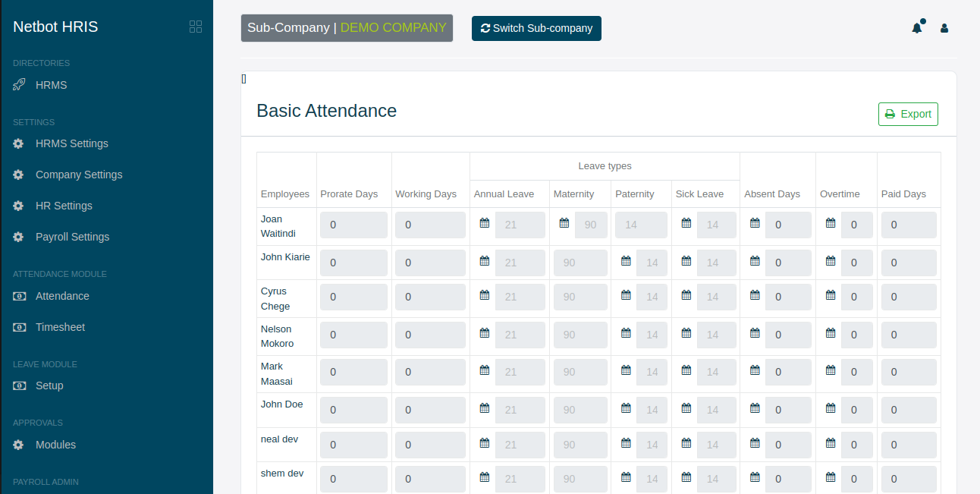Click the Employees column header

[285, 194]
